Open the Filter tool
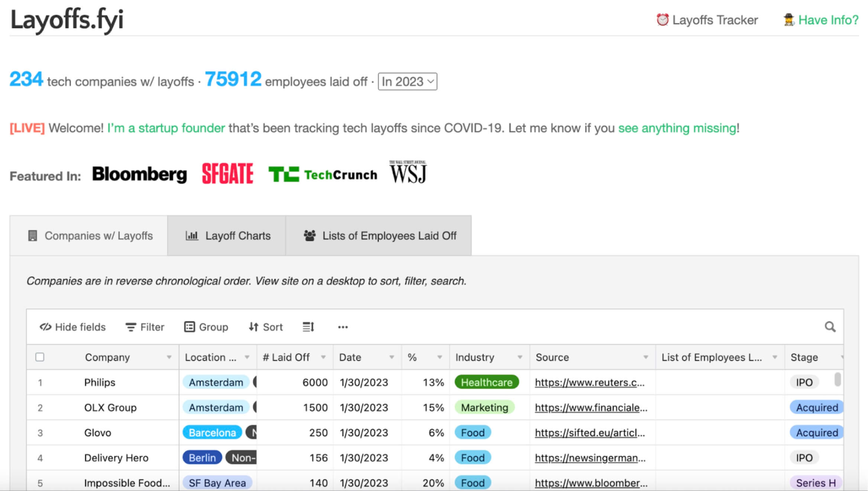The height and width of the screenshot is (491, 868). tap(145, 327)
